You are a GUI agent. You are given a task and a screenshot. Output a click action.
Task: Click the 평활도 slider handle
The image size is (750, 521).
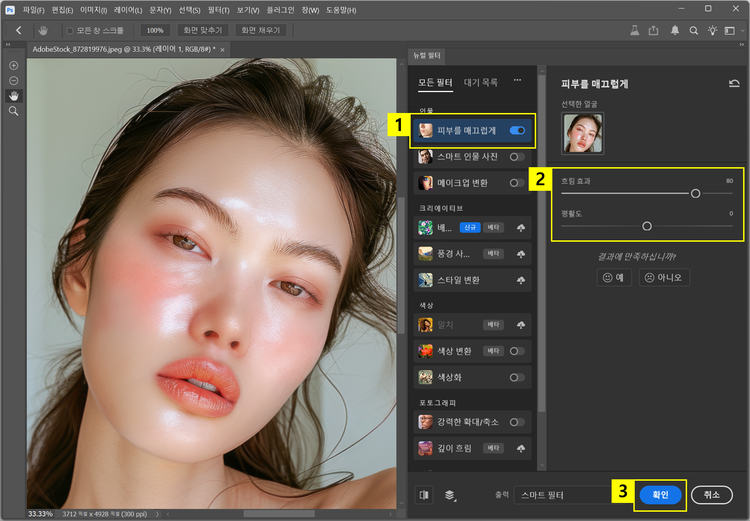pos(647,226)
